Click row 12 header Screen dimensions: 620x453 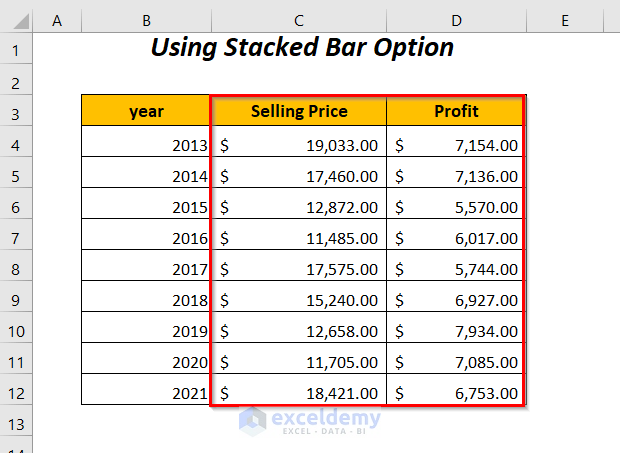click(x=17, y=391)
